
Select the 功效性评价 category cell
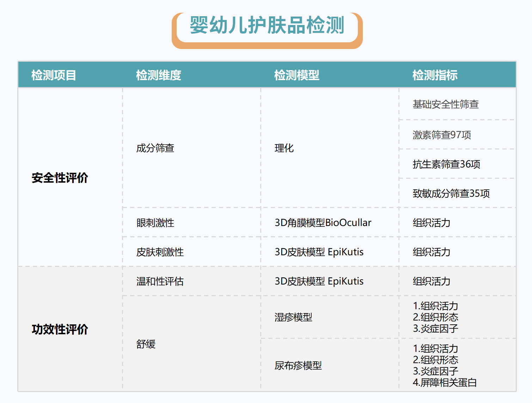(60, 329)
